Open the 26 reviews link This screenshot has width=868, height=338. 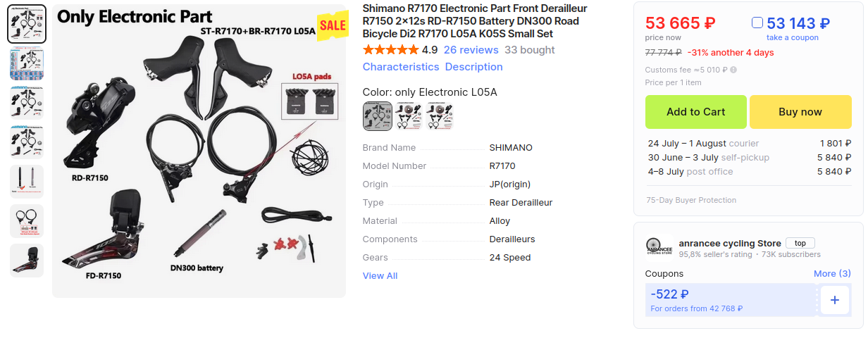(471, 50)
